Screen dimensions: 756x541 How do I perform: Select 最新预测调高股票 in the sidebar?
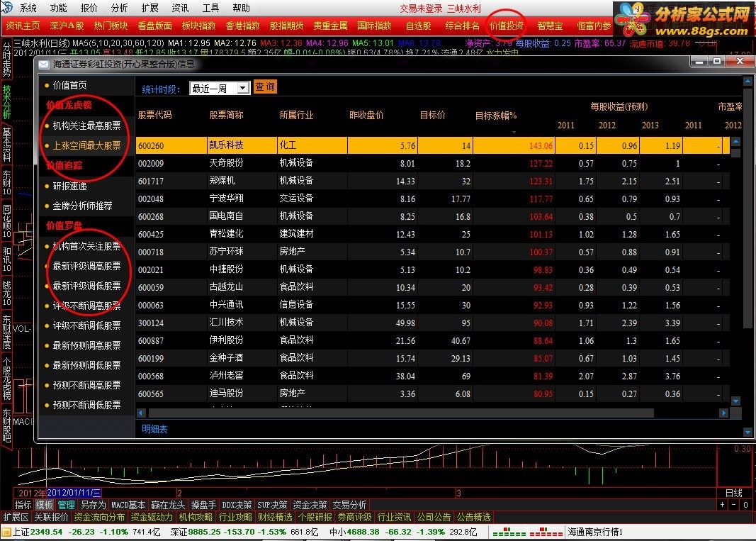[x=86, y=345]
